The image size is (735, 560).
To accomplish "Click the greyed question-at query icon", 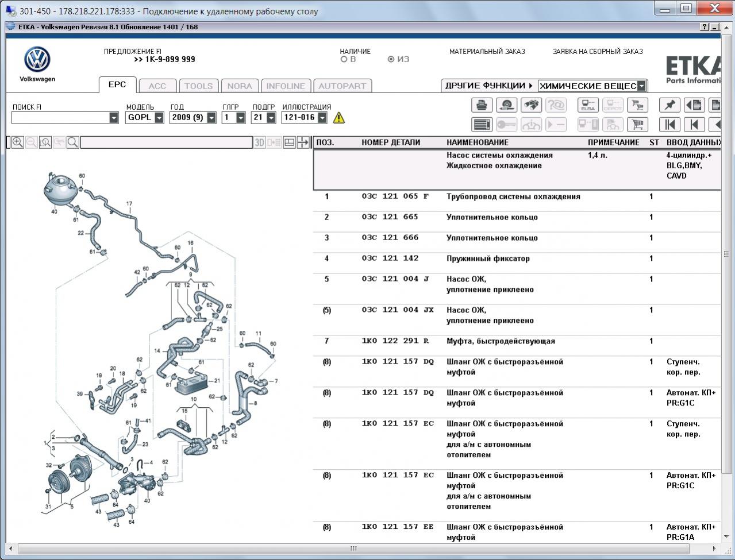I will click(x=556, y=105).
